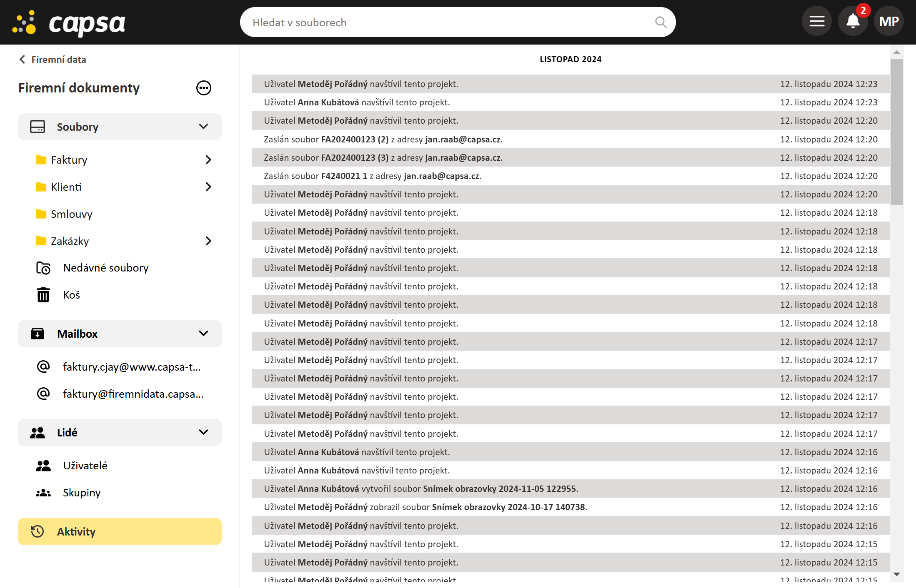Expand the Faktury folder arrow
916x588 pixels.
[x=208, y=160]
